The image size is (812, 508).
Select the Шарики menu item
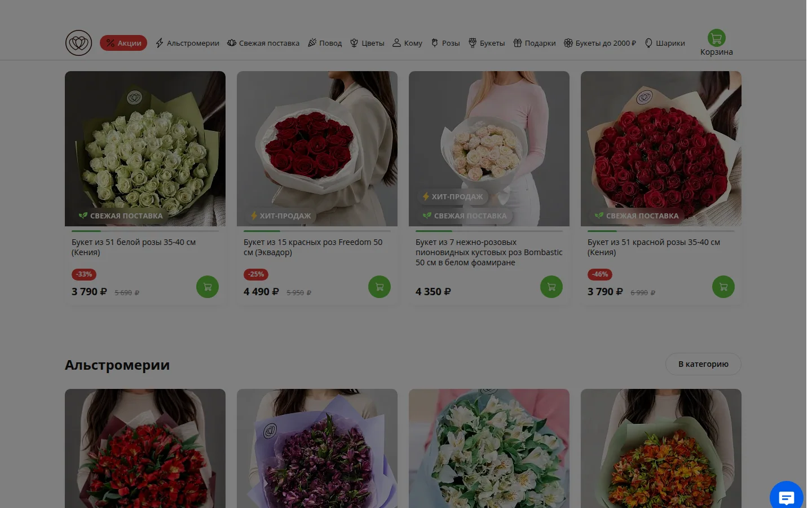[665, 43]
